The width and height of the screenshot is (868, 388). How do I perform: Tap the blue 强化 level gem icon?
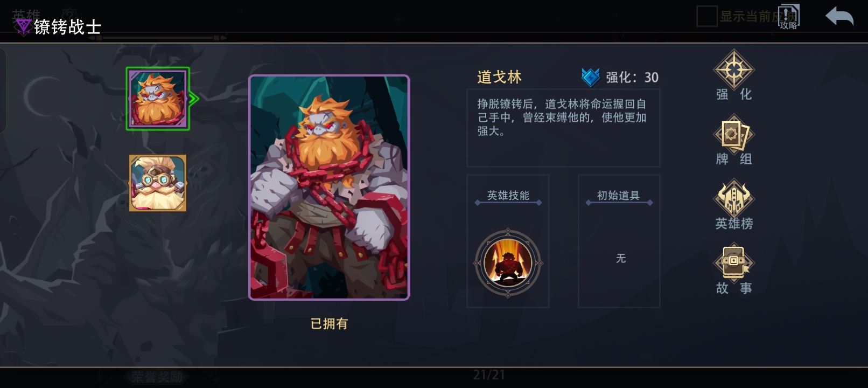pyautogui.click(x=591, y=77)
